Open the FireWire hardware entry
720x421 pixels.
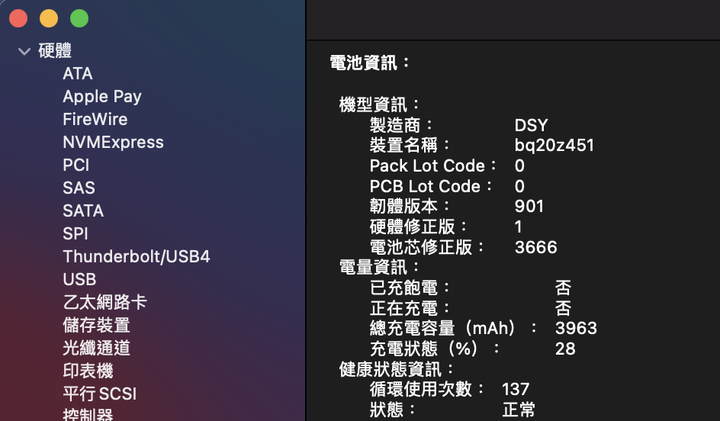tap(95, 120)
